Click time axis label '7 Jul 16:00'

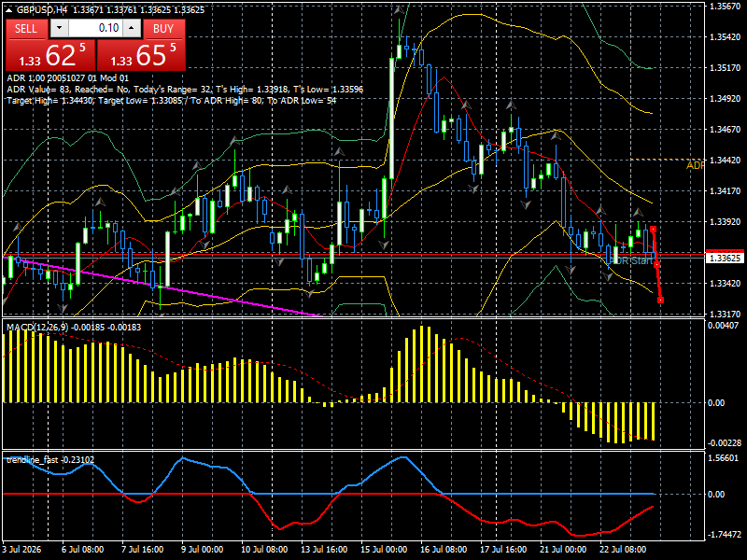(x=143, y=550)
